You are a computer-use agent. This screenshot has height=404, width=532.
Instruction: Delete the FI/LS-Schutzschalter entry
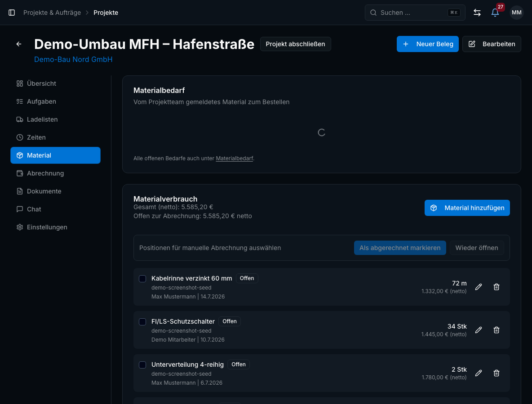(497, 330)
